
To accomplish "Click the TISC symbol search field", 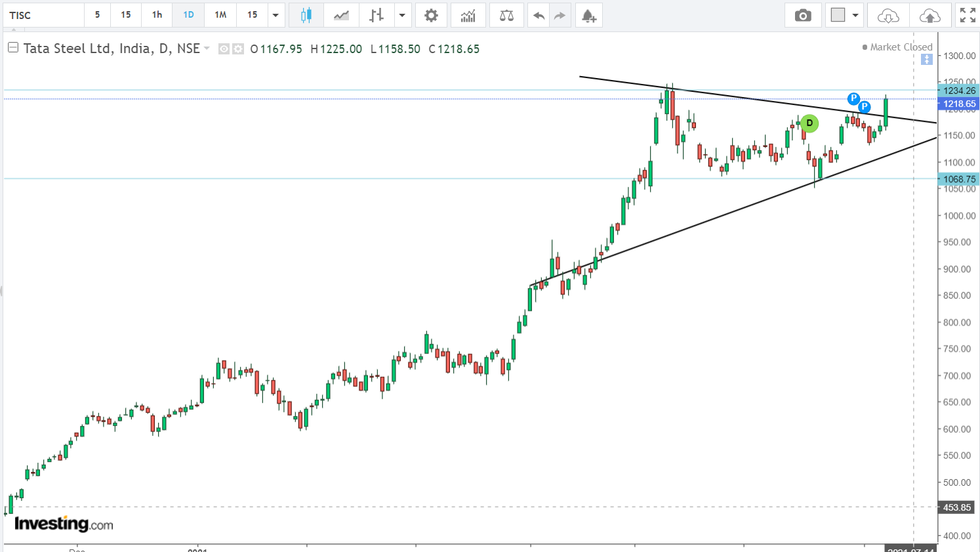I will tap(43, 15).
